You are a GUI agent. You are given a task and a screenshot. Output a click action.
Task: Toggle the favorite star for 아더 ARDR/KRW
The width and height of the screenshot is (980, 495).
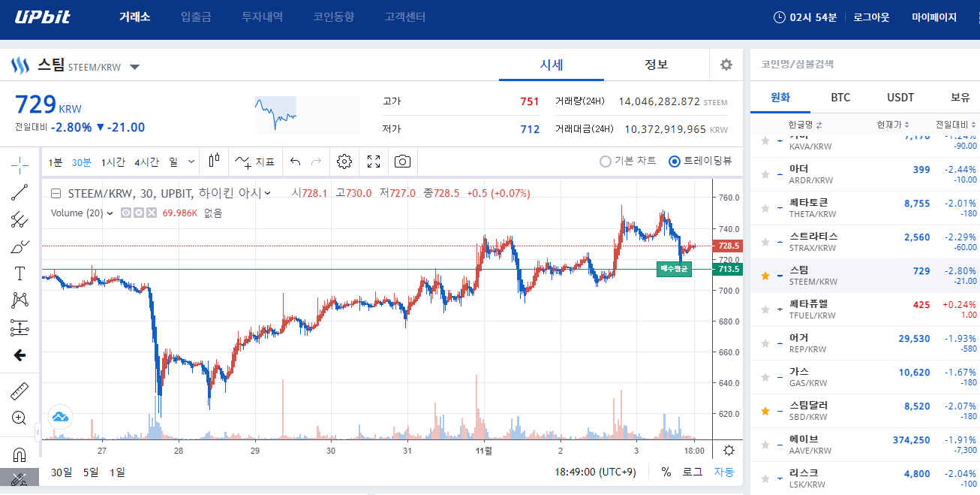coord(765,174)
